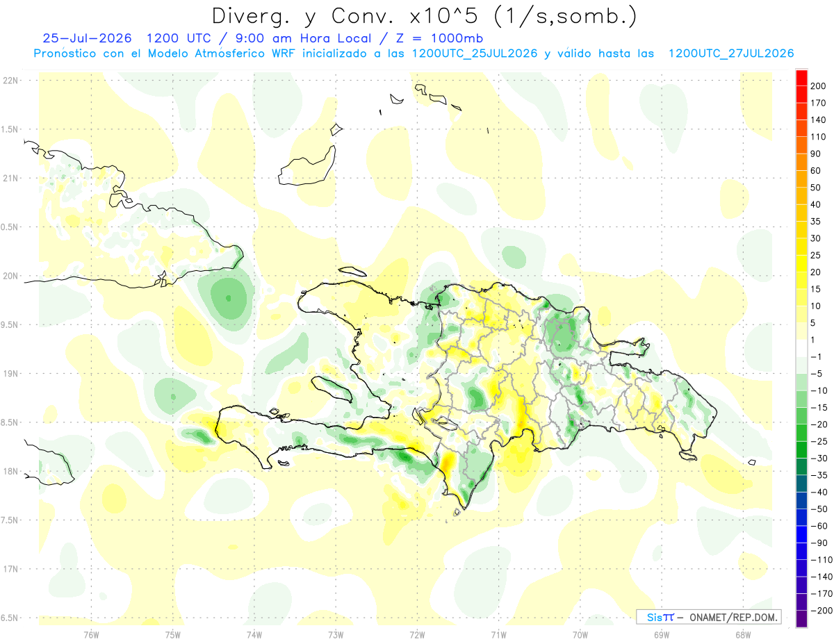The width and height of the screenshot is (834, 644).
Task: Click the "21N" latitude label
Action: click(10, 179)
